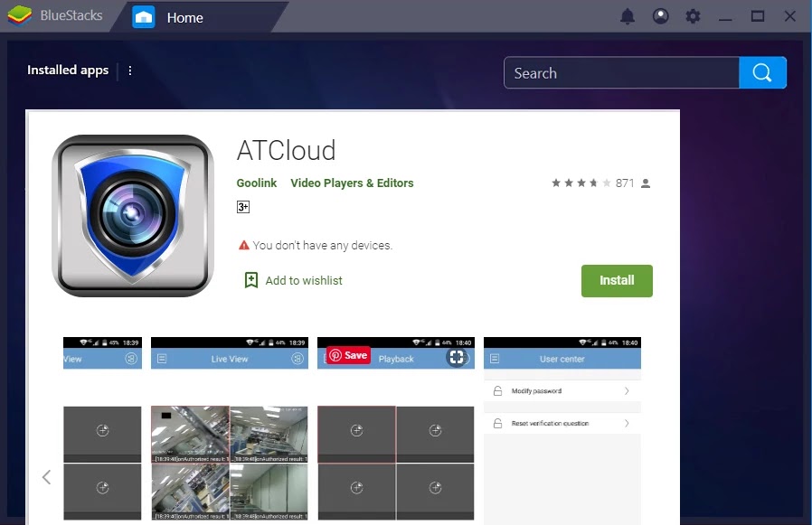
Task: Open the notifications bell icon
Action: pyautogui.click(x=628, y=16)
